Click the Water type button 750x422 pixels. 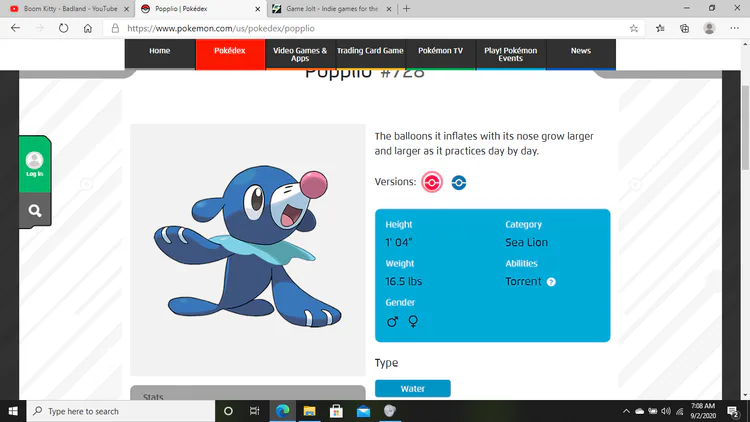(413, 389)
